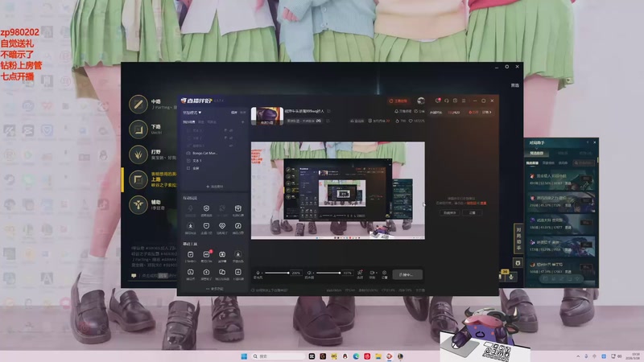The width and height of the screenshot is (644, 362).
Task: Click first interactive tool icon with microphone
Action: click(190, 208)
